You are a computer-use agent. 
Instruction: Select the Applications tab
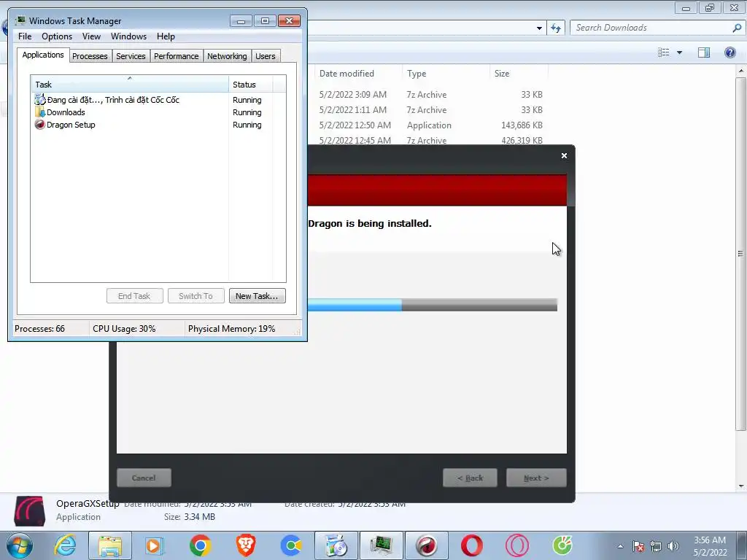coord(43,55)
